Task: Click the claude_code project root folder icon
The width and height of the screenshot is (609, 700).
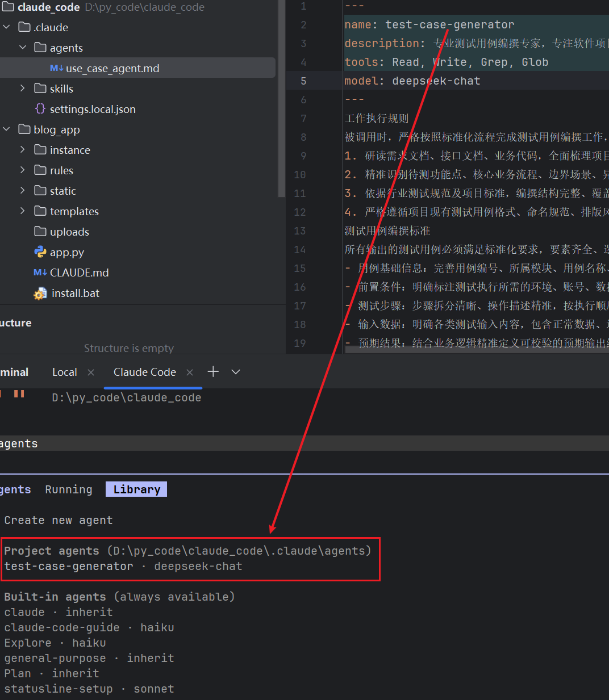Action: (8, 7)
